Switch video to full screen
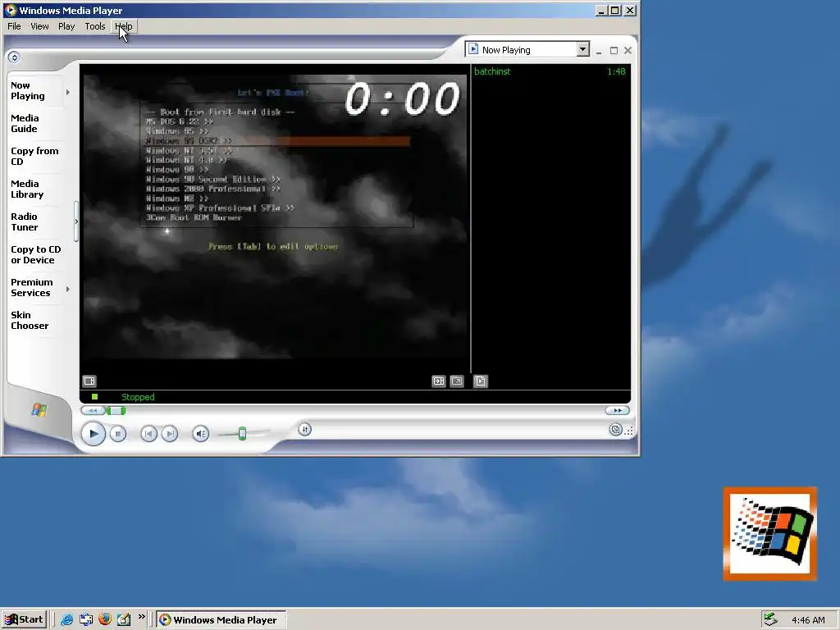 pyautogui.click(x=457, y=381)
